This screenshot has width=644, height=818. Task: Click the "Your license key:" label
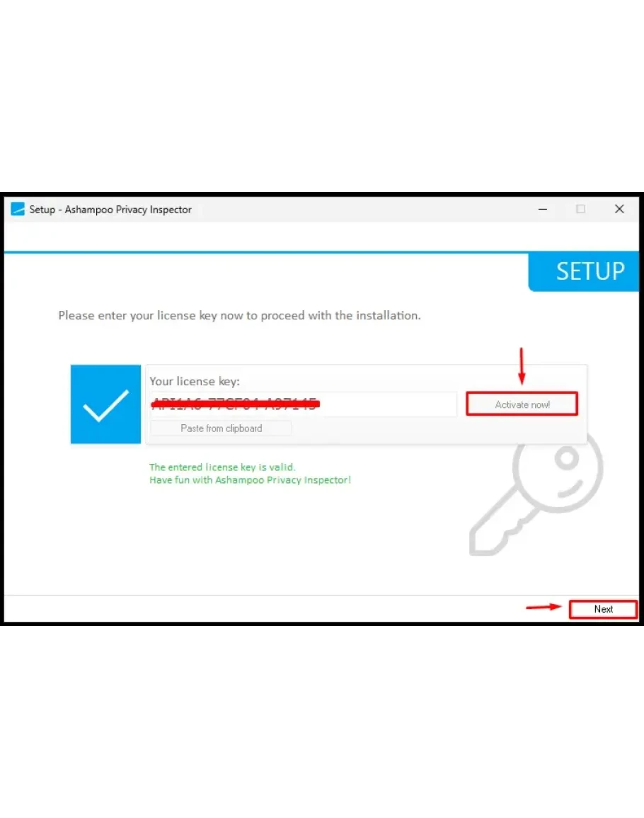pyautogui.click(x=195, y=381)
